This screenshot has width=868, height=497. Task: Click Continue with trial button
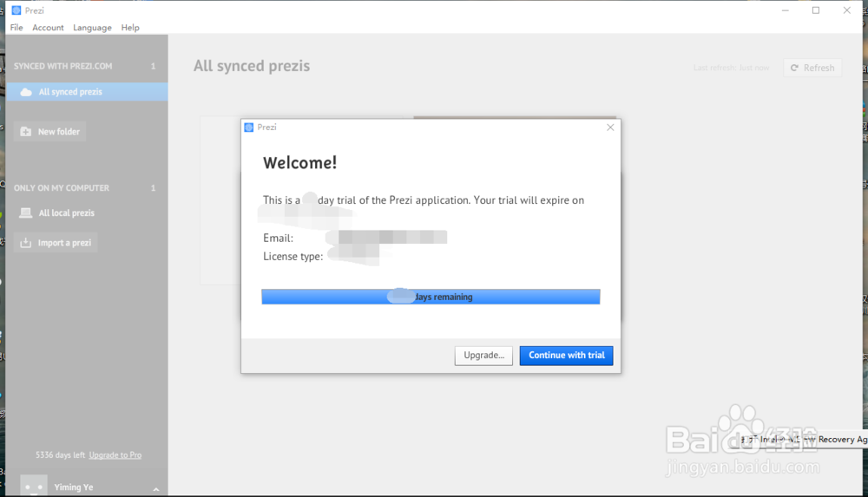tap(566, 356)
